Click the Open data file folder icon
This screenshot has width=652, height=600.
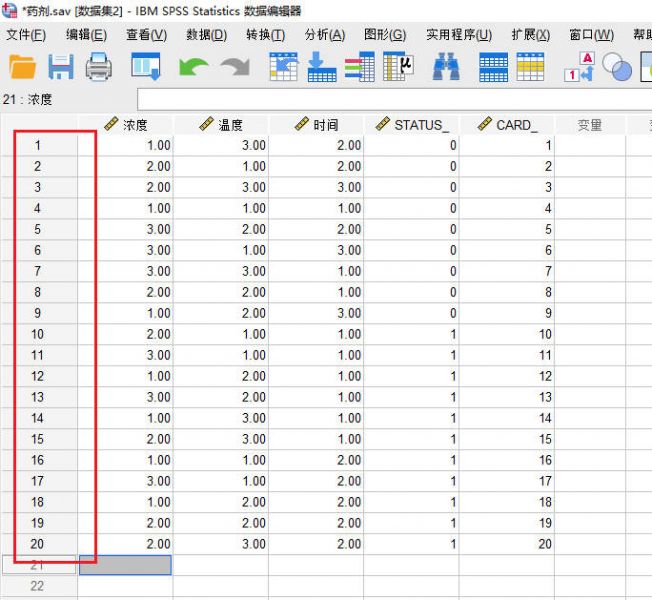coord(22,67)
